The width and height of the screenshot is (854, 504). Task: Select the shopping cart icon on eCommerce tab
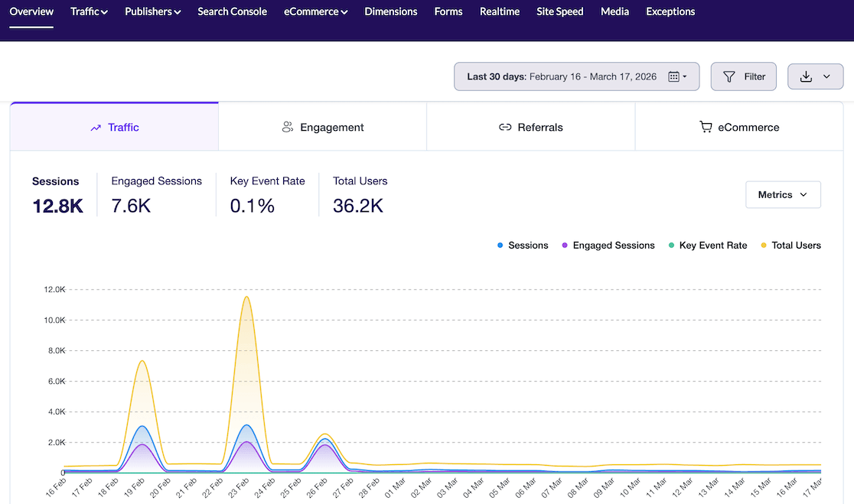705,127
